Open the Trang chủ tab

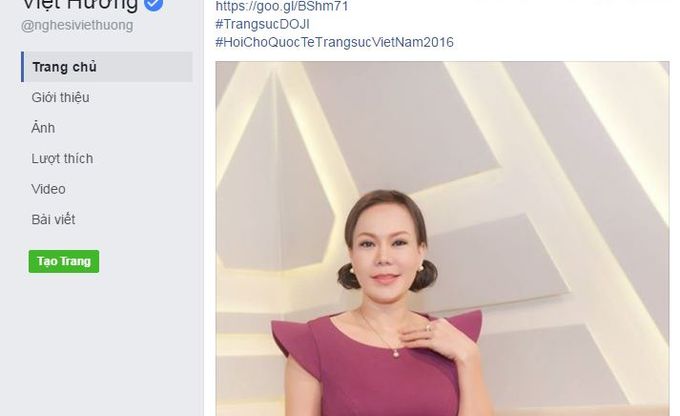[x=64, y=67]
